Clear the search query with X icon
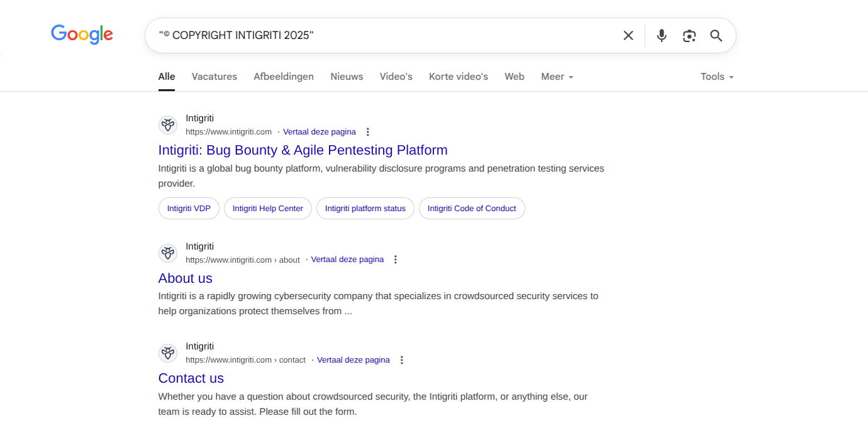Image resolution: width=868 pixels, height=433 pixels. pos(628,36)
